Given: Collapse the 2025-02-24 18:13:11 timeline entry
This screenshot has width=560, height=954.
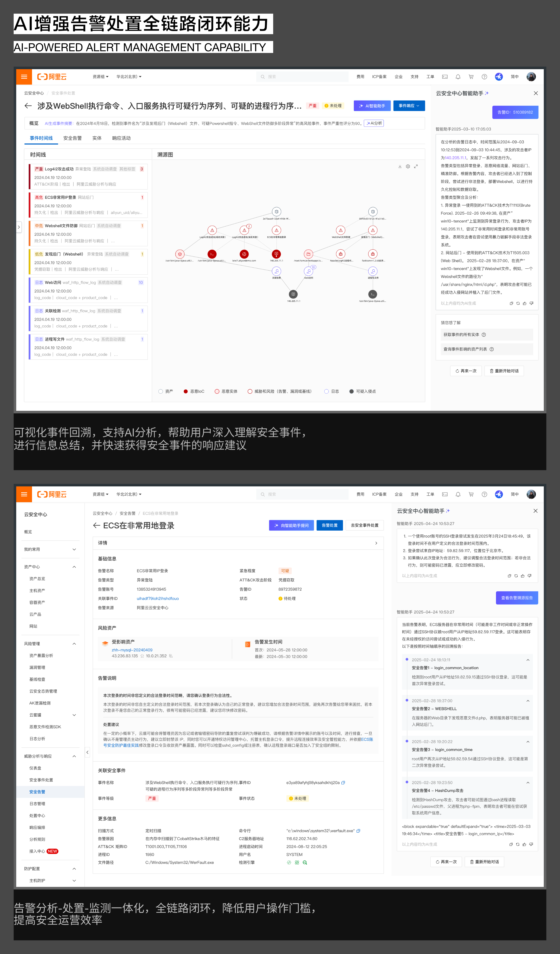Looking at the screenshot, I should pyautogui.click(x=528, y=660).
